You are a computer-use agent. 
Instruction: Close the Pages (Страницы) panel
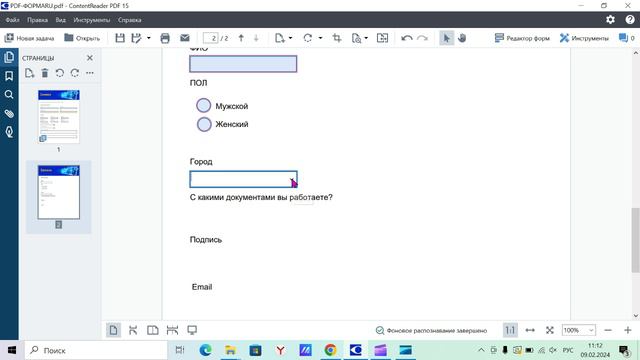pos(90,58)
